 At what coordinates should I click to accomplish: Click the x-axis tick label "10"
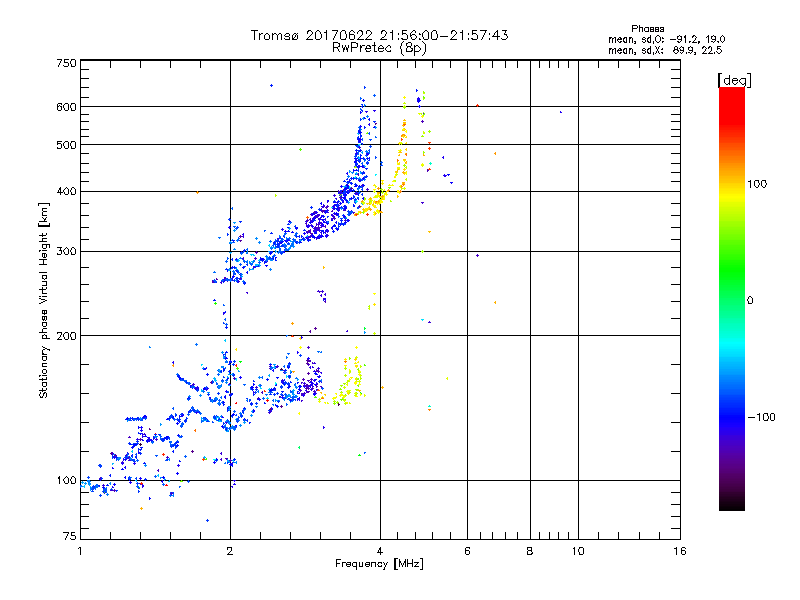578,551
